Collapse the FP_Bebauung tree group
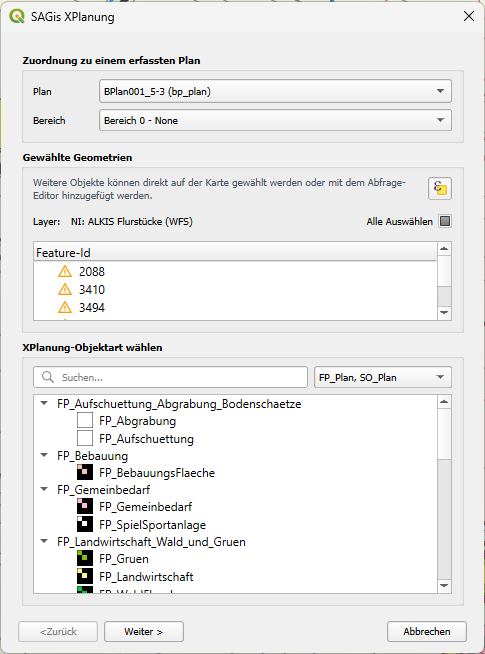485x654 pixels. 44,455
